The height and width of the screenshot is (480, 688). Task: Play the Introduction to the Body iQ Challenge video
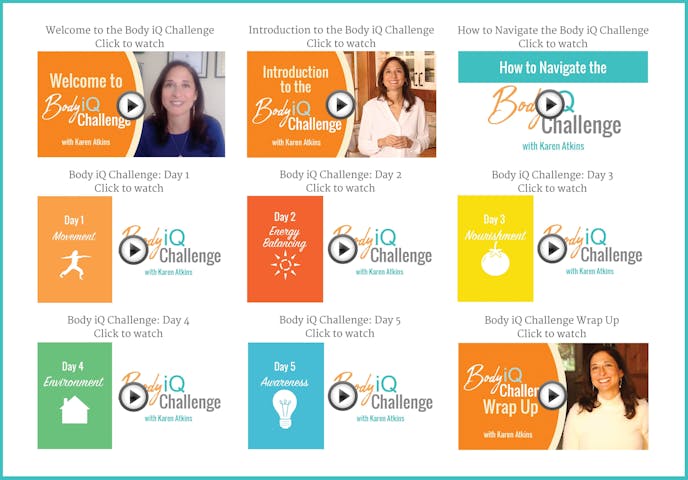340,104
